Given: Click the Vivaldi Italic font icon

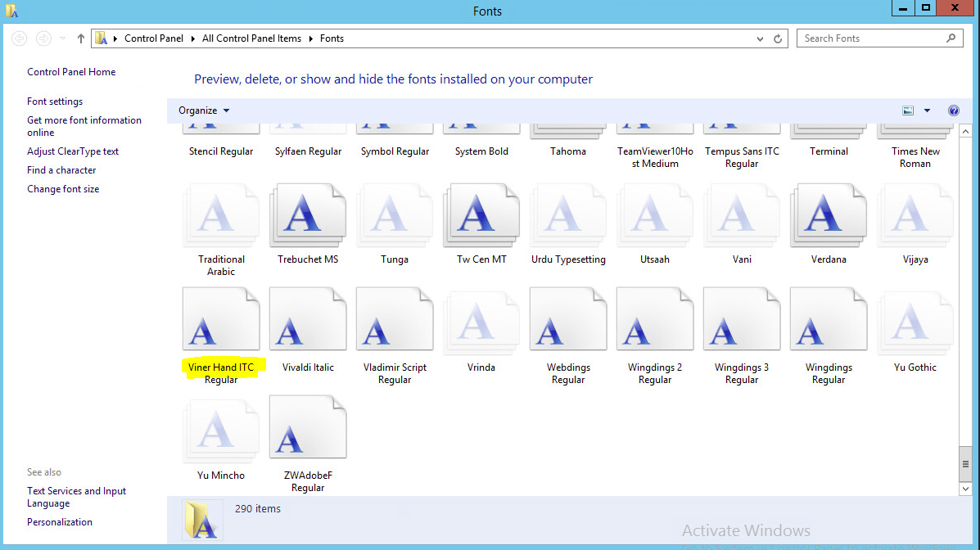Looking at the screenshot, I should point(308,319).
